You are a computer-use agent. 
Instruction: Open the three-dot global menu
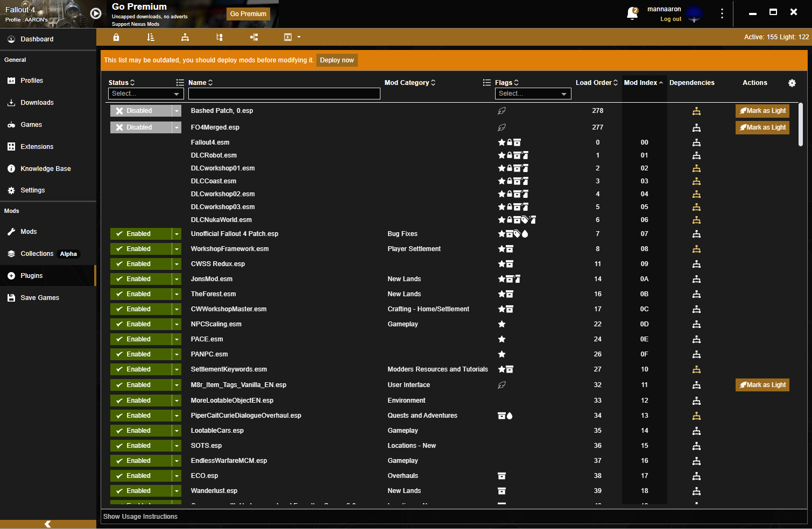coord(722,13)
